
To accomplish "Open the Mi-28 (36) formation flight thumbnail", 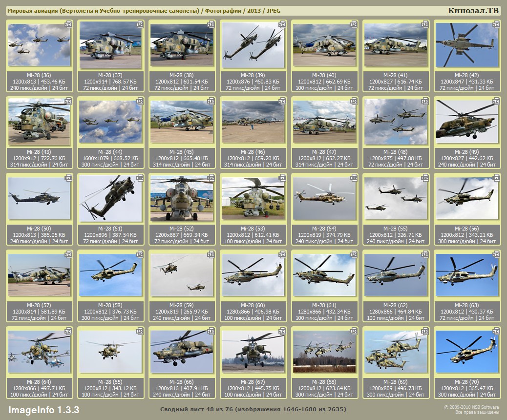I will pyautogui.click(x=39, y=45).
